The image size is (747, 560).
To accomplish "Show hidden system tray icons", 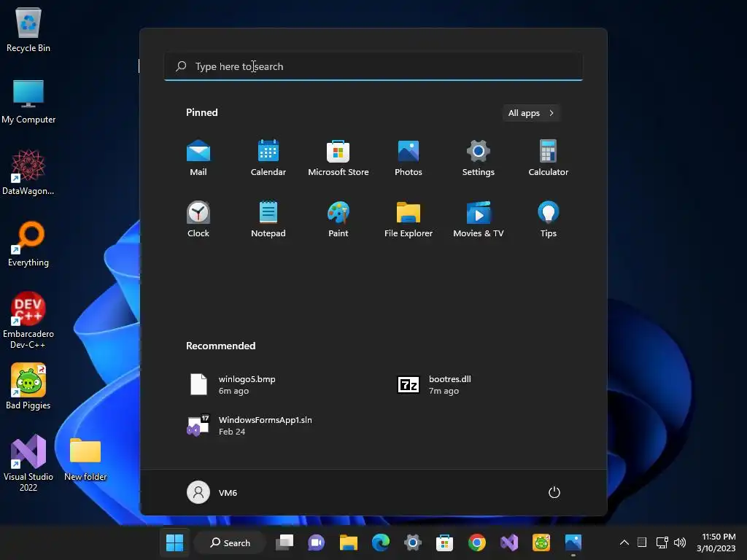I will click(624, 542).
